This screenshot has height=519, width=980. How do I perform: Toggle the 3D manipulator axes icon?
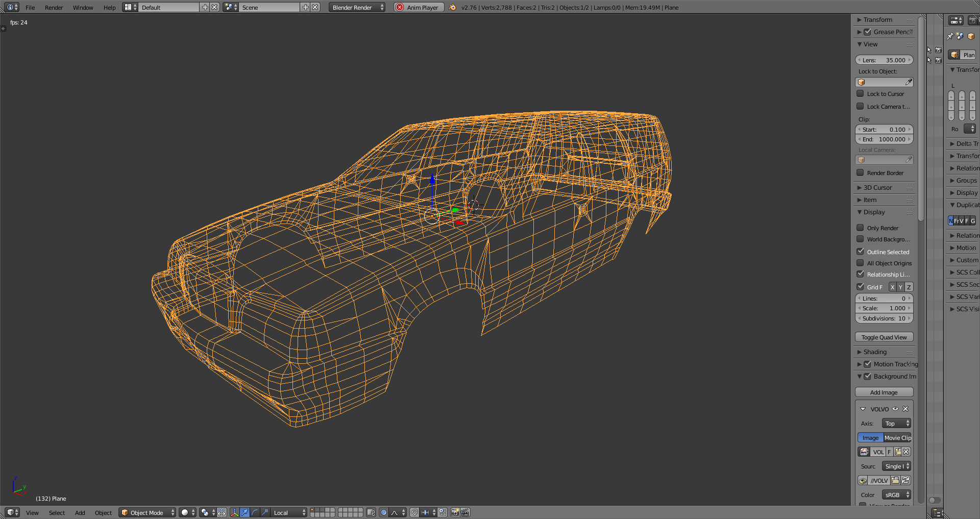click(x=235, y=512)
